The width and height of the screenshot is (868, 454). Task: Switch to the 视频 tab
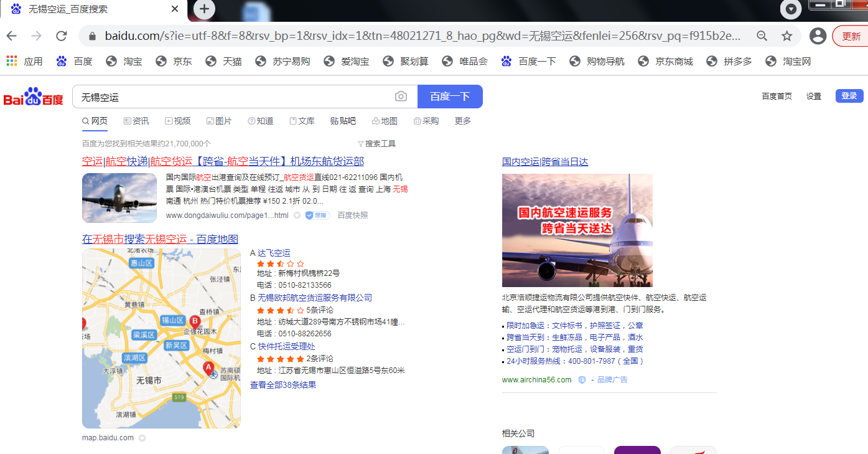pyautogui.click(x=177, y=121)
